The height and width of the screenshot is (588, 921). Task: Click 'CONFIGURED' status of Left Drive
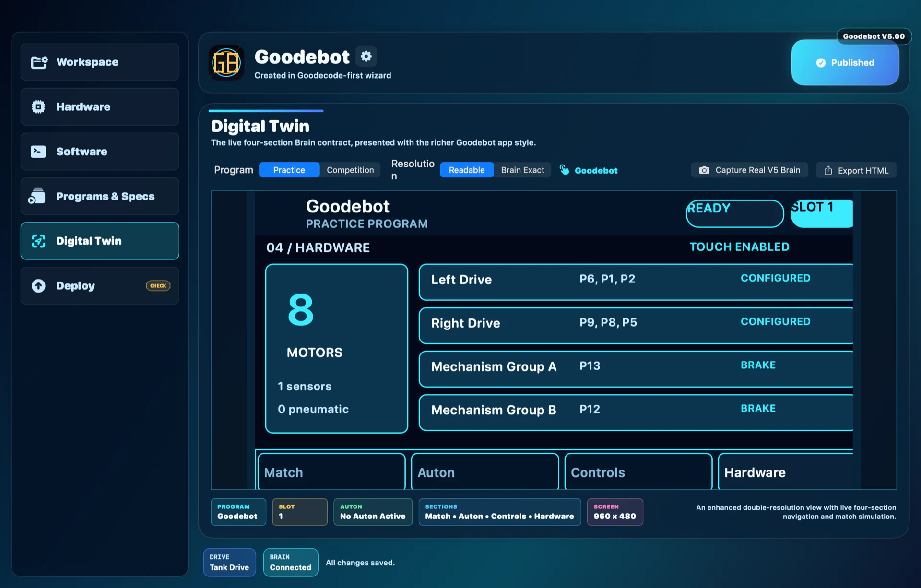[x=775, y=278]
